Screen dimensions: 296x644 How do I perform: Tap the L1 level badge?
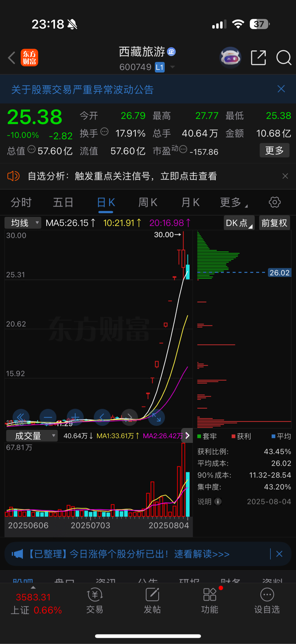[160, 67]
